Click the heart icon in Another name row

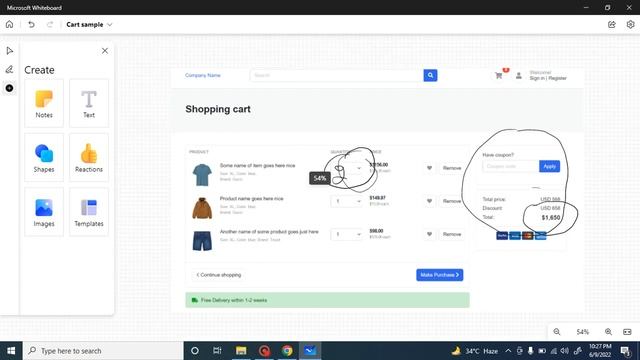429,234
